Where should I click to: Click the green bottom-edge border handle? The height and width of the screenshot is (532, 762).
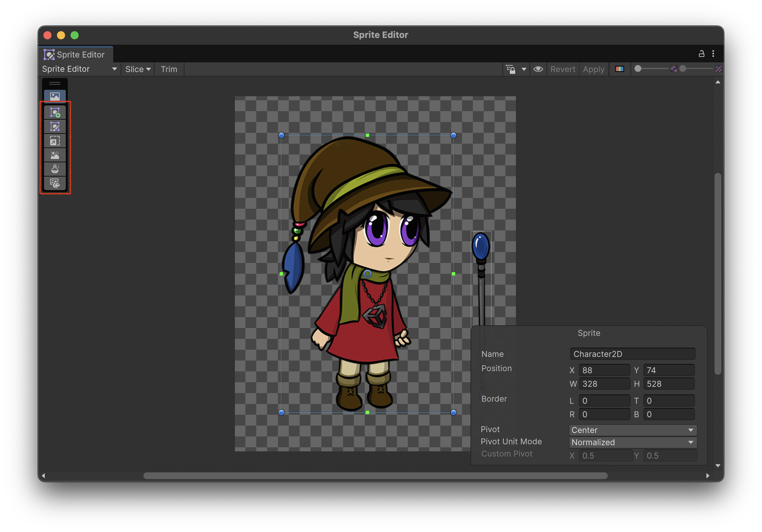pos(367,412)
